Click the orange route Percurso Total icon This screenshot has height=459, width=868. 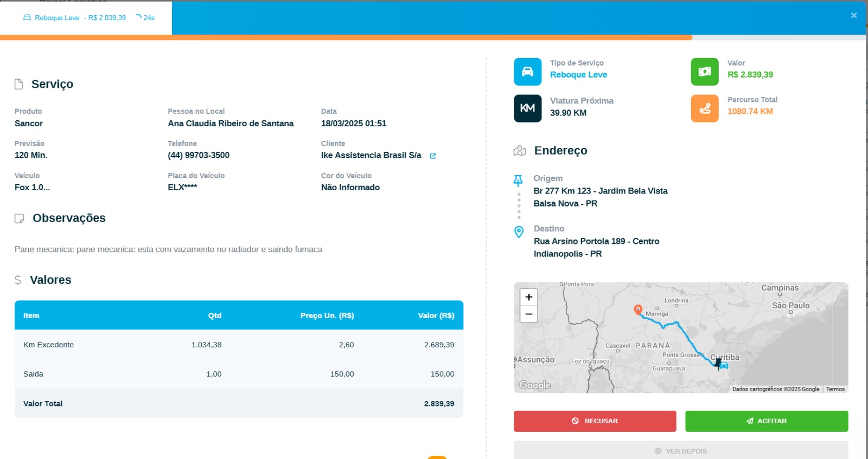point(705,108)
